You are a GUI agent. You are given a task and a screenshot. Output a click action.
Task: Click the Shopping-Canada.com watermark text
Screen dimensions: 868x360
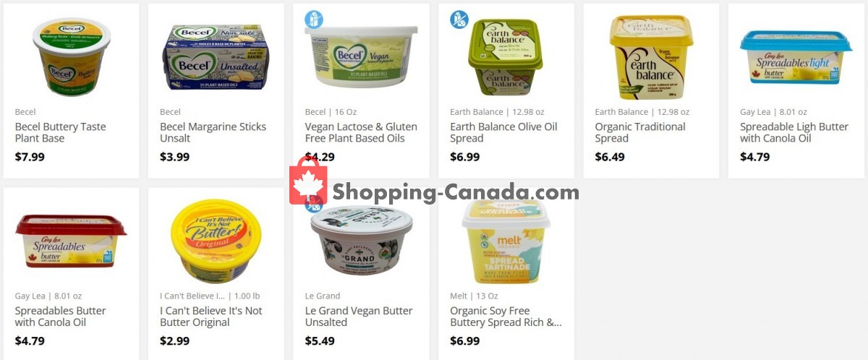pyautogui.click(x=456, y=192)
